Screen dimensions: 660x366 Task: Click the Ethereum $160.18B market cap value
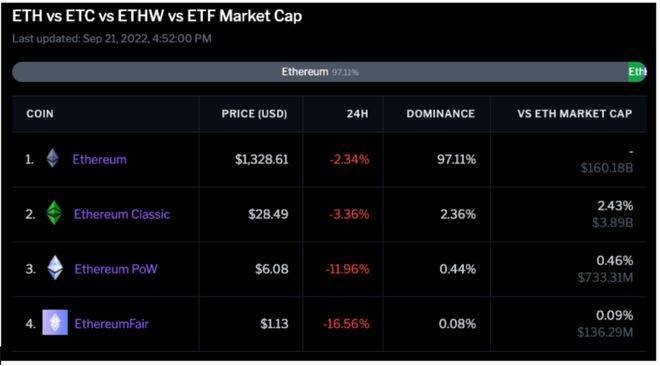(x=607, y=168)
